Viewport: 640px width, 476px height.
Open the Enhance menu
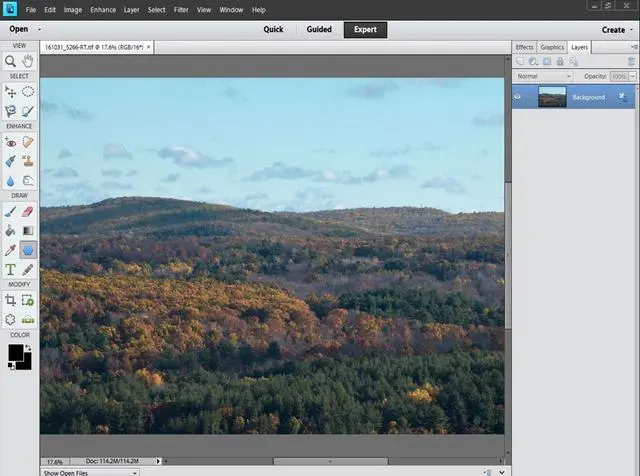[103, 10]
